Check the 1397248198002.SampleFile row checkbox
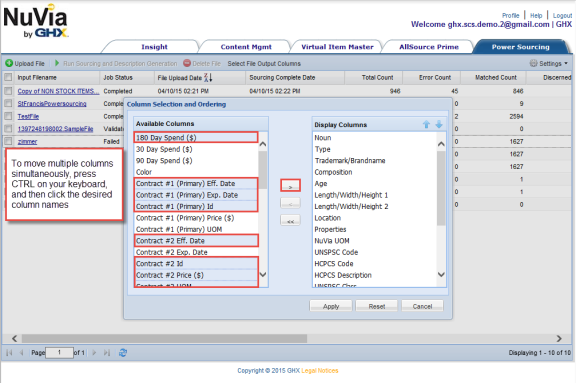Viewport: 576px width, 383px height. pos(8,129)
